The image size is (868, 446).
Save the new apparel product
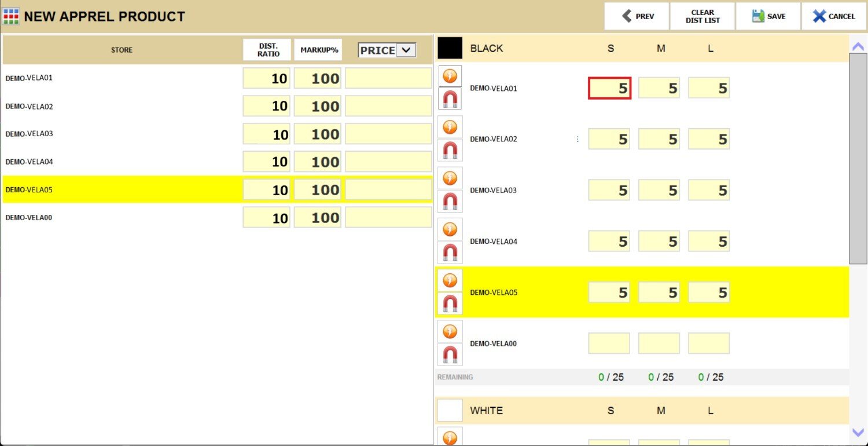coord(768,16)
